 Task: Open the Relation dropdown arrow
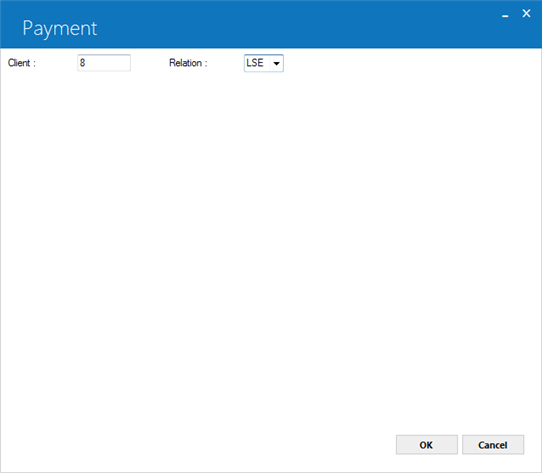click(277, 63)
